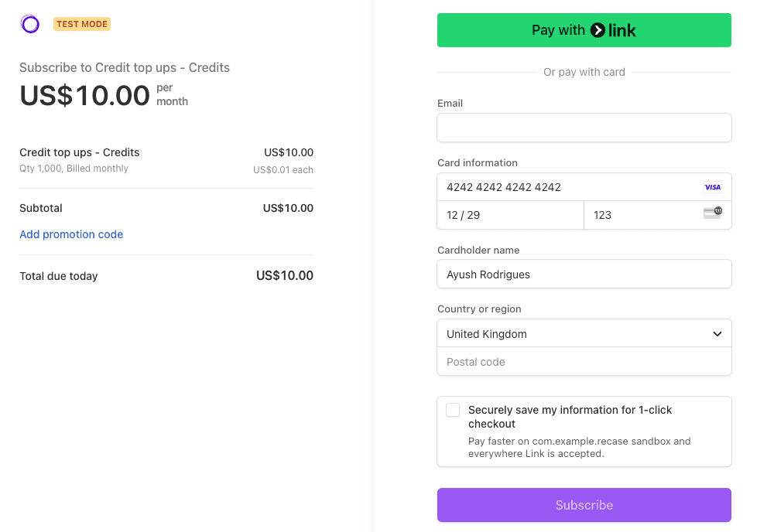Edit the Cardholder name field
This screenshot has height=532, width=767.
[x=584, y=274]
